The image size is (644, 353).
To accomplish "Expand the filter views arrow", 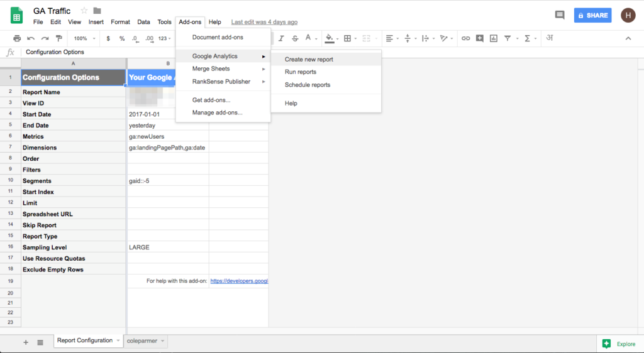I will [x=517, y=38].
